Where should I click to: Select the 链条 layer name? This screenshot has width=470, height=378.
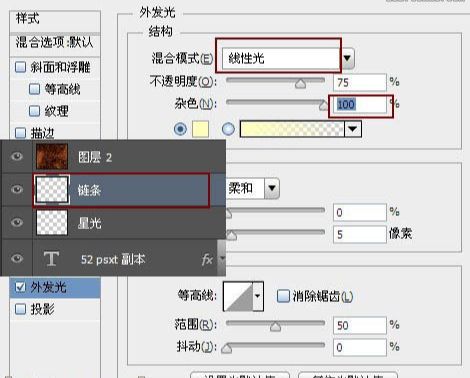(x=89, y=190)
